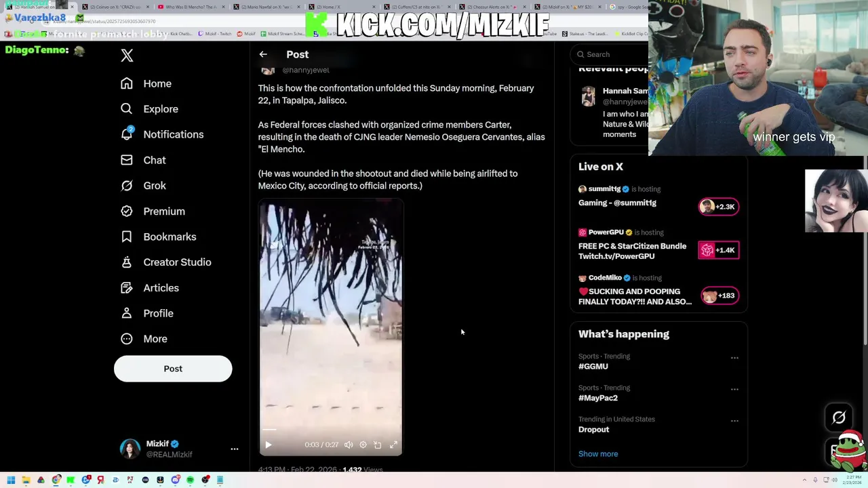The image size is (868, 488).
Task: Switch to Checsur Alerts on X tab
Action: (493, 7)
